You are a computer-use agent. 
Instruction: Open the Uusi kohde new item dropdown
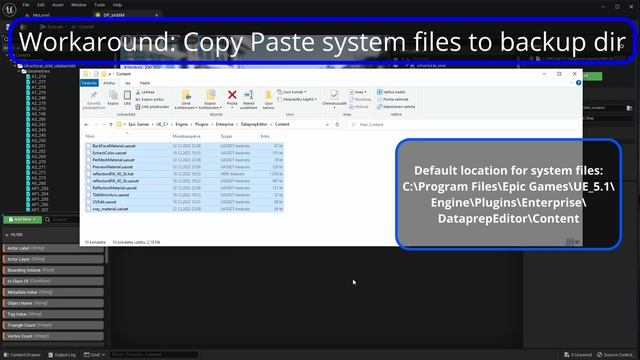291,92
